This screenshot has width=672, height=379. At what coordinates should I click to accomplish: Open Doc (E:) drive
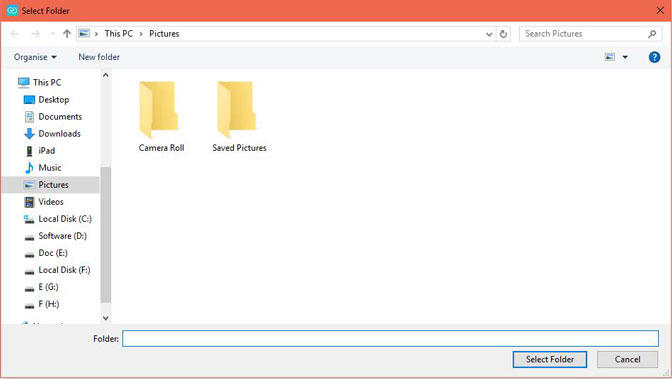[53, 253]
